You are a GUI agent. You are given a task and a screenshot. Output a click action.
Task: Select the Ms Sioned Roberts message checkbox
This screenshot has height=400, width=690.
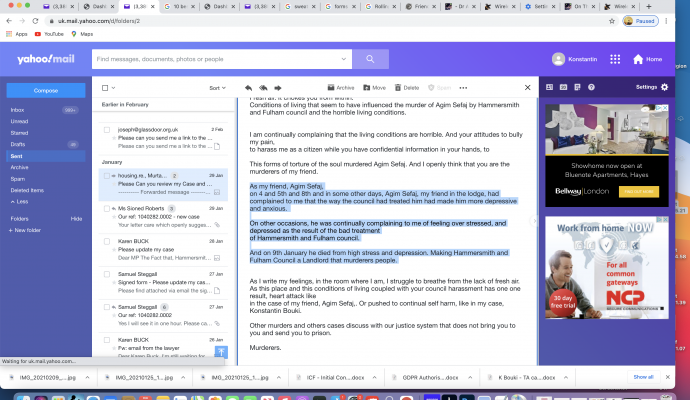point(106,209)
